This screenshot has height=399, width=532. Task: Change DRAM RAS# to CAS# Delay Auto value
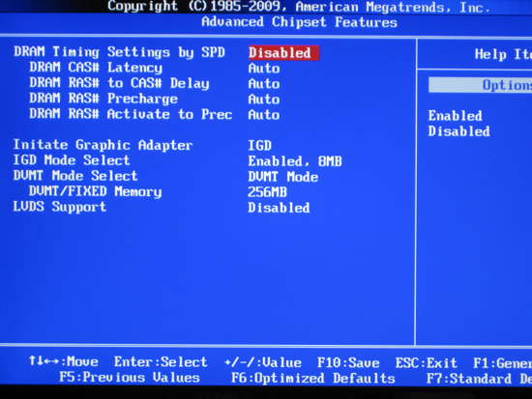(x=264, y=84)
